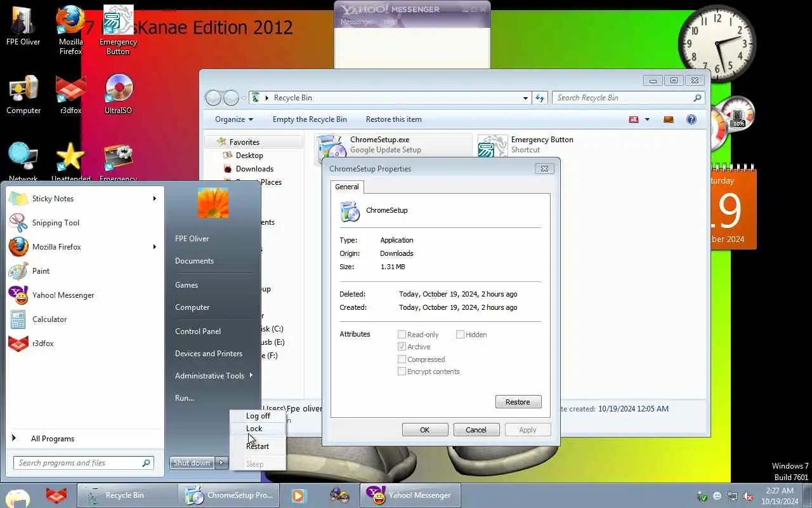Select Desktop under Favorites
This screenshot has width=812, height=508.
click(x=249, y=156)
